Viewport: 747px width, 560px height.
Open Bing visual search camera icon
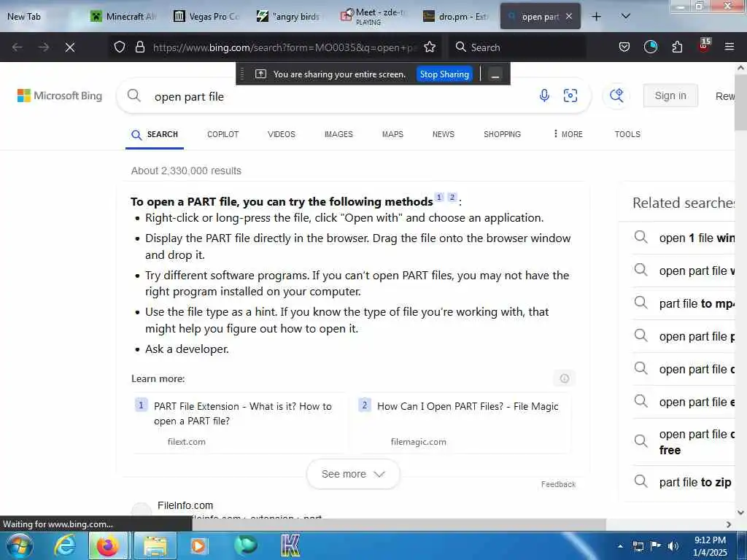[x=570, y=96]
